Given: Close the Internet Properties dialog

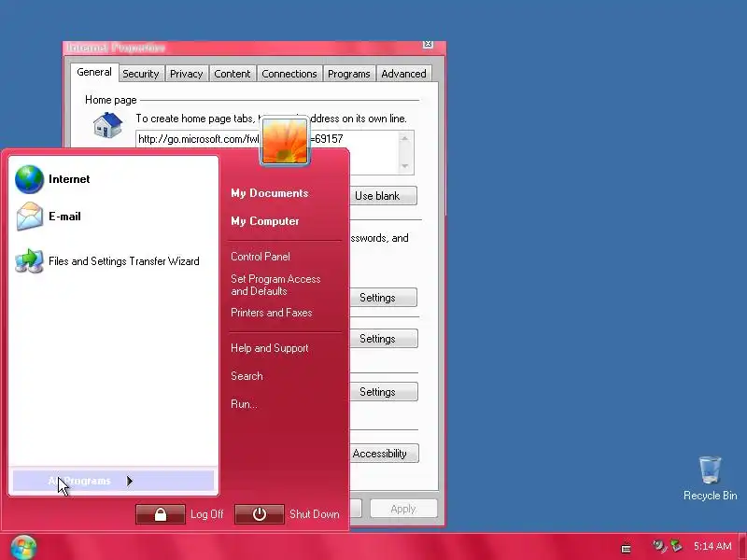Looking at the screenshot, I should (428, 44).
